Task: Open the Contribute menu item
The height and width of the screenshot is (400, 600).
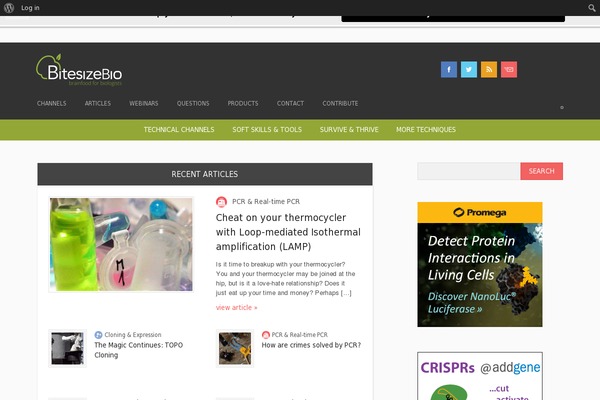Action: [x=340, y=103]
